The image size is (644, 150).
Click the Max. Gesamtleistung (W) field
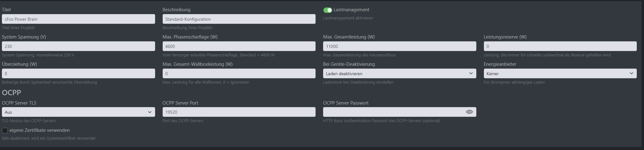(x=400, y=46)
